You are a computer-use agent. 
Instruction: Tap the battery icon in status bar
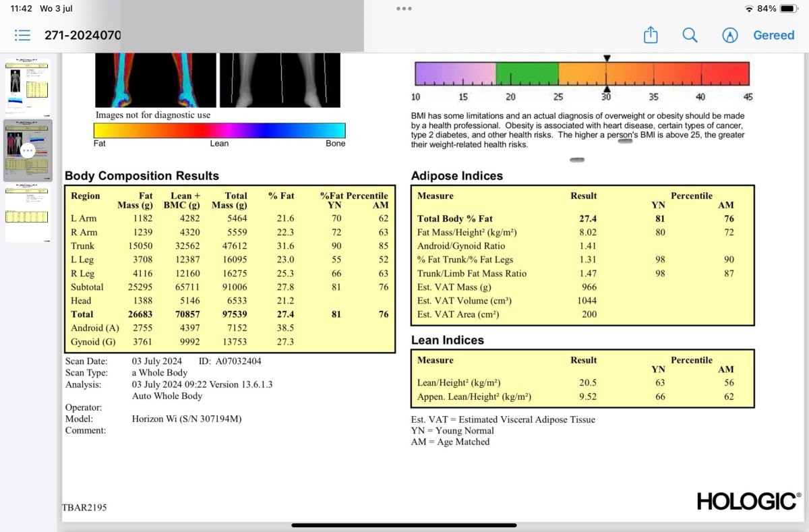coord(789,9)
